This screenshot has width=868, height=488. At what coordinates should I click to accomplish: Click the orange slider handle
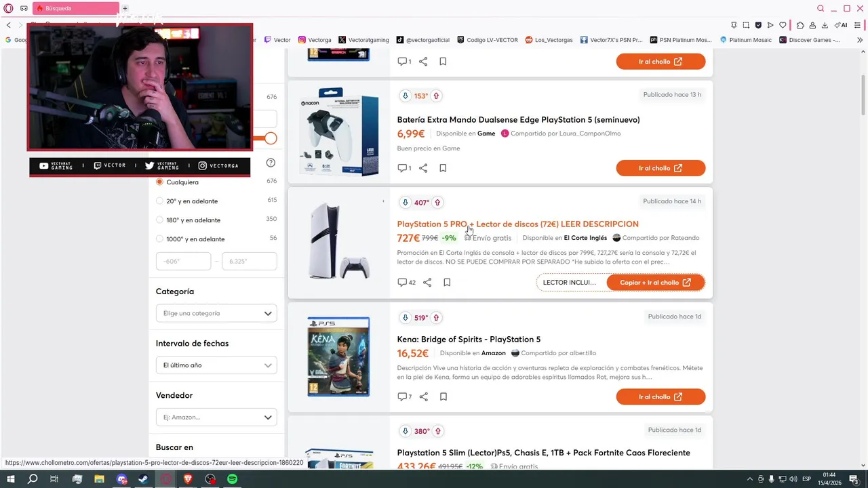(x=271, y=138)
